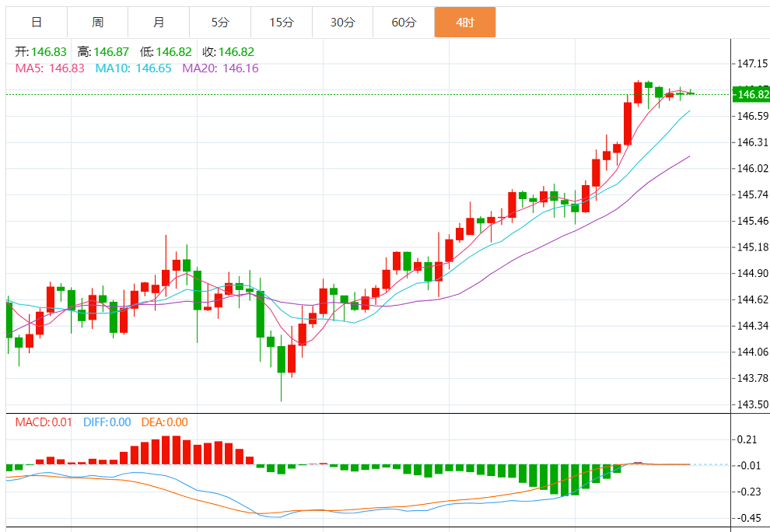The width and height of the screenshot is (770, 532).
Task: Click the MACD: 0.01 indicator label
Action: tap(44, 422)
